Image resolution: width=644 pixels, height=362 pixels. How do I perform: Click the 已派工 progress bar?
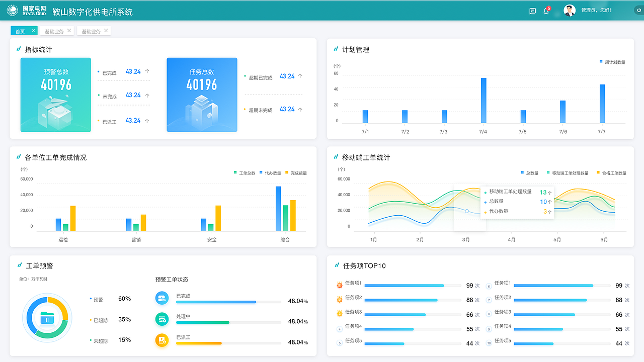pos(228,343)
